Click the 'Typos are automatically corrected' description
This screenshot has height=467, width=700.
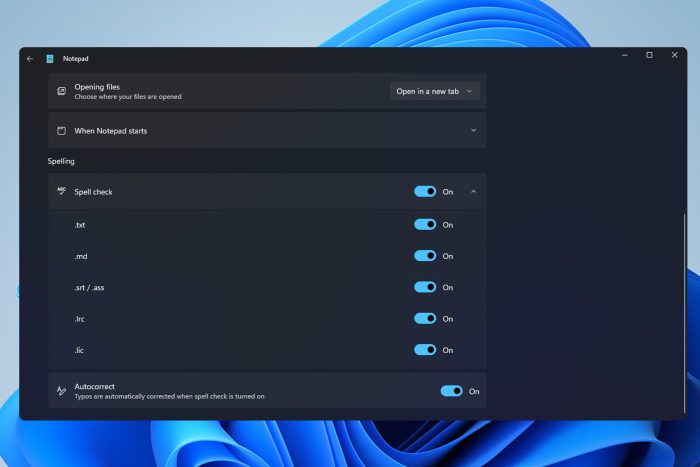(x=169, y=396)
